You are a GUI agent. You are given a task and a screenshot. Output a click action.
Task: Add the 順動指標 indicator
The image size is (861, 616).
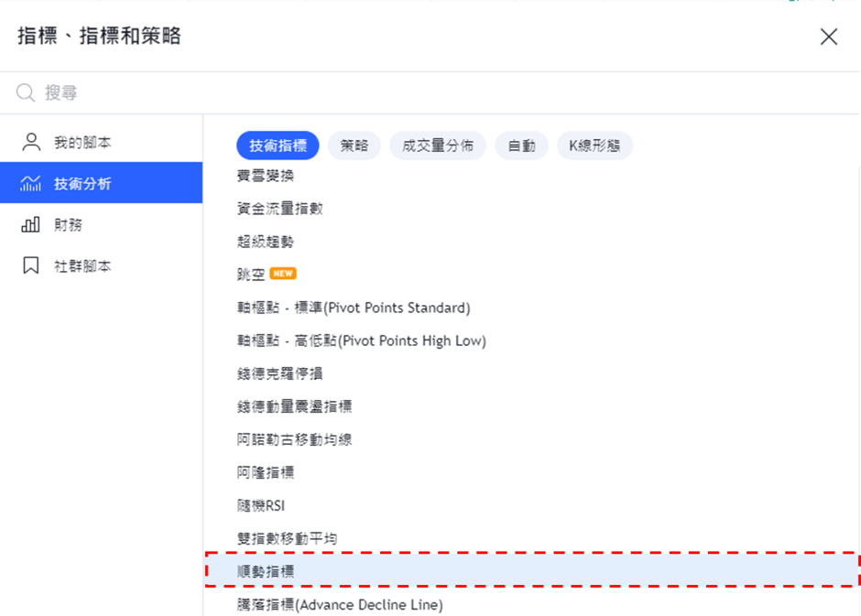[x=266, y=571]
